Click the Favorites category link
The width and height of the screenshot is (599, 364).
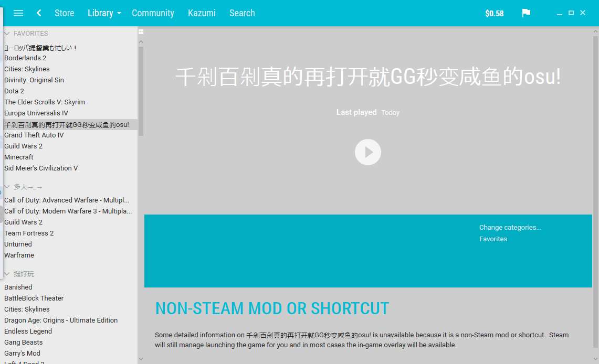click(493, 239)
